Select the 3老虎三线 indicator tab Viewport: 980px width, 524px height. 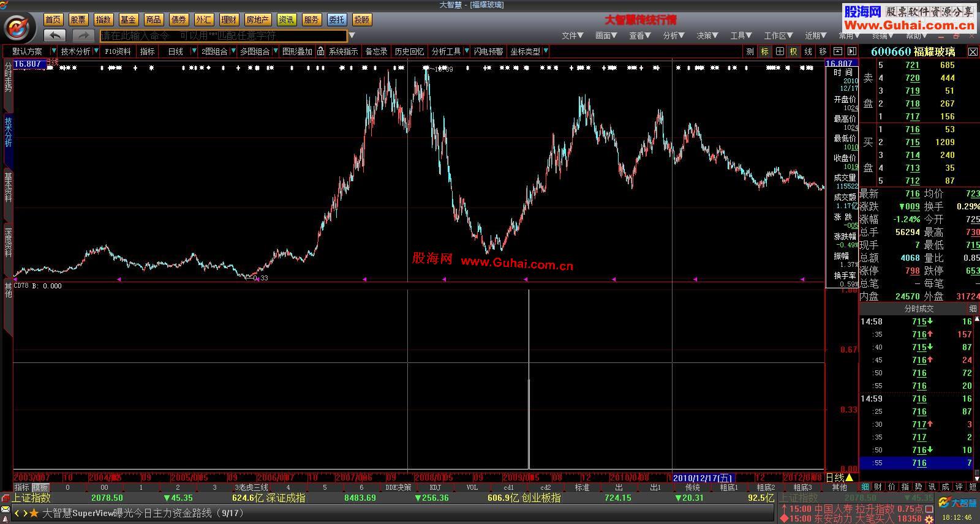[x=251, y=487]
